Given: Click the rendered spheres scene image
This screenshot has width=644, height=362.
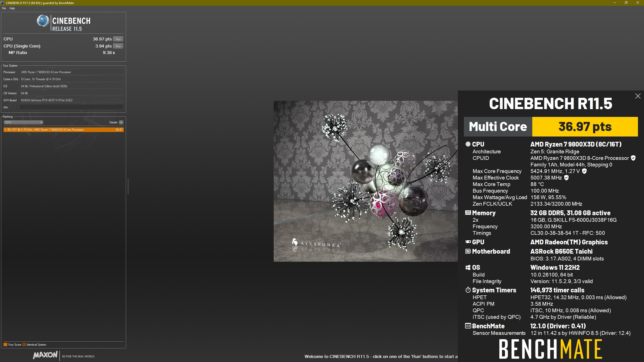Looking at the screenshot, I should tap(366, 181).
